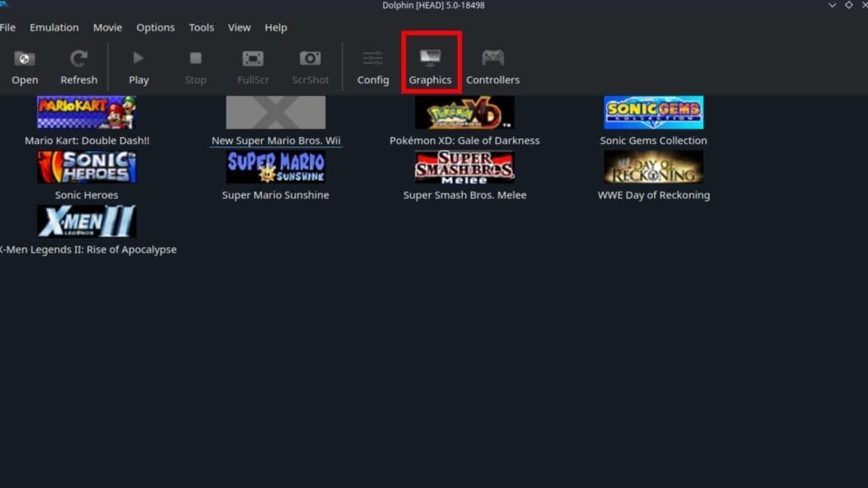868x488 pixels.
Task: Click 'Super Smash Bros. Melee' title text
Action: [x=465, y=195]
